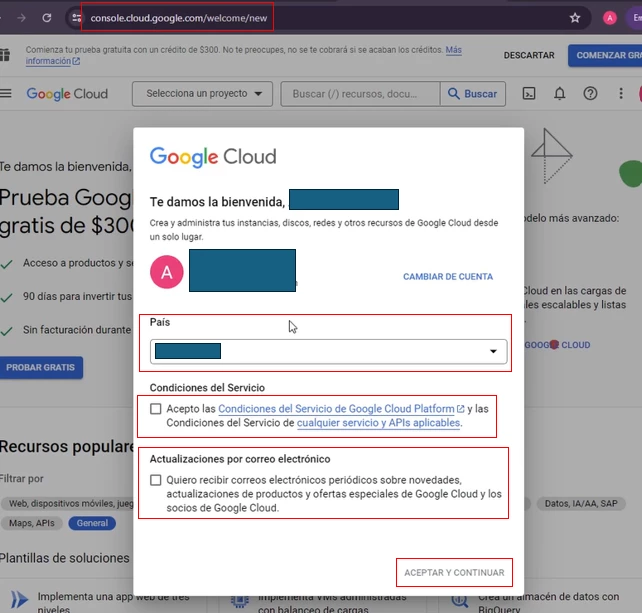Select the Maps, APIs filter chip
The width and height of the screenshot is (642, 613).
tap(32, 523)
